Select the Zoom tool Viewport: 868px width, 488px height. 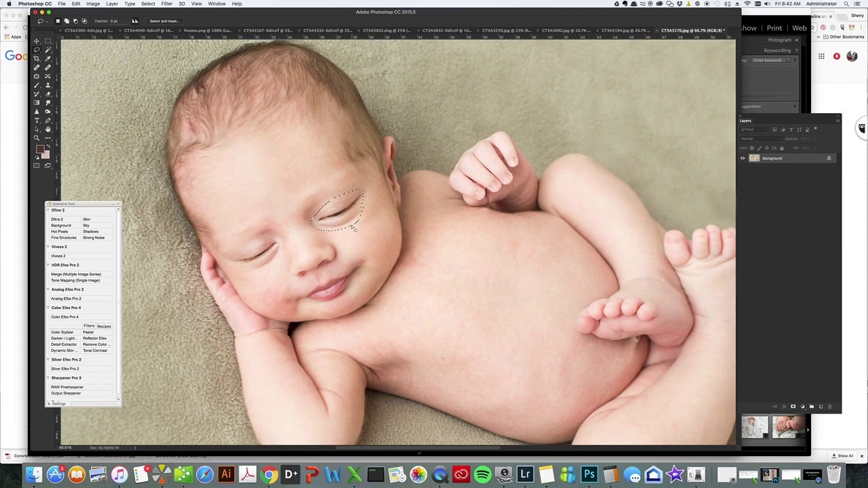[37, 138]
